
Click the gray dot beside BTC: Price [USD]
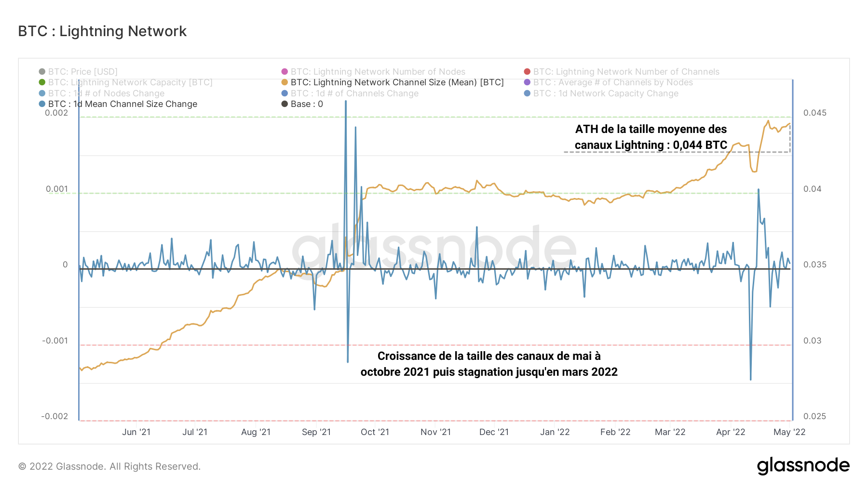(42, 72)
